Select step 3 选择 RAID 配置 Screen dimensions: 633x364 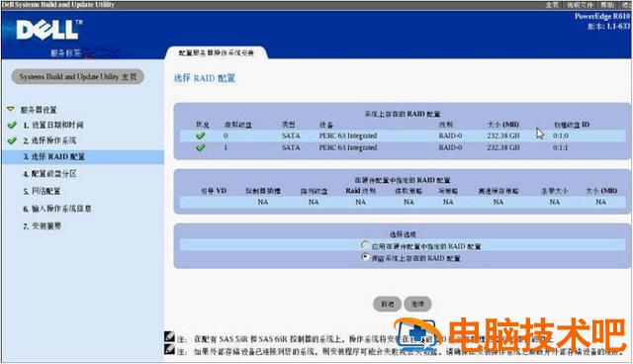82,156
